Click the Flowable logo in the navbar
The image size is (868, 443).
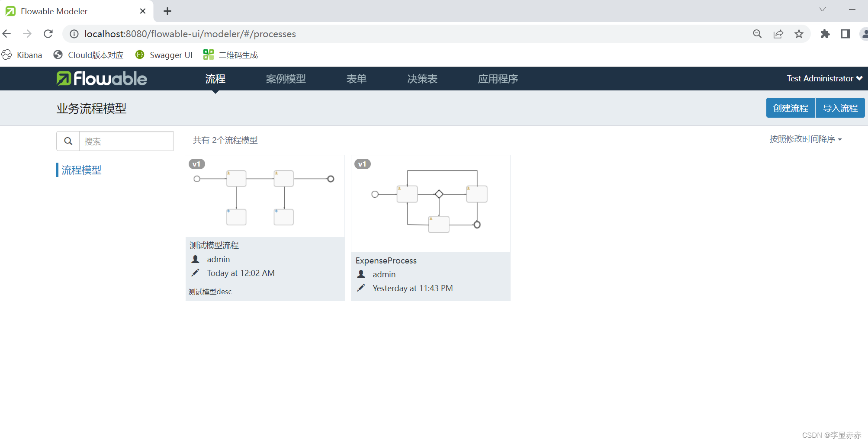tap(101, 78)
